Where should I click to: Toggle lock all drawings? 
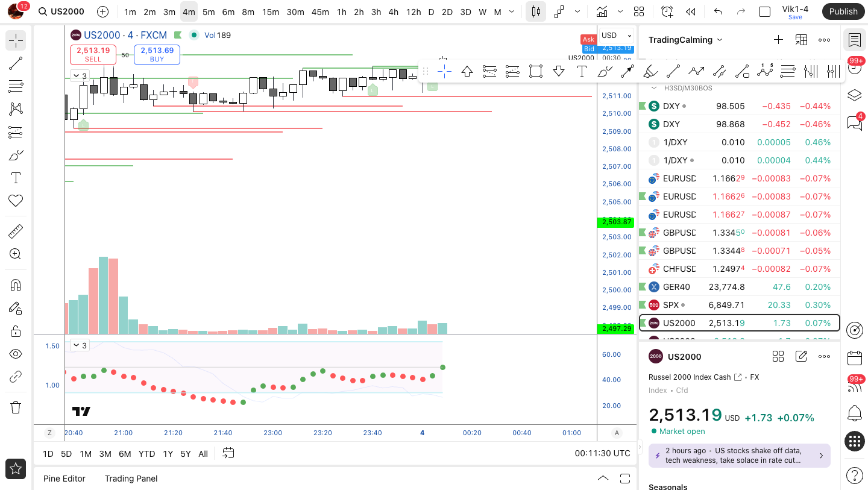16,331
